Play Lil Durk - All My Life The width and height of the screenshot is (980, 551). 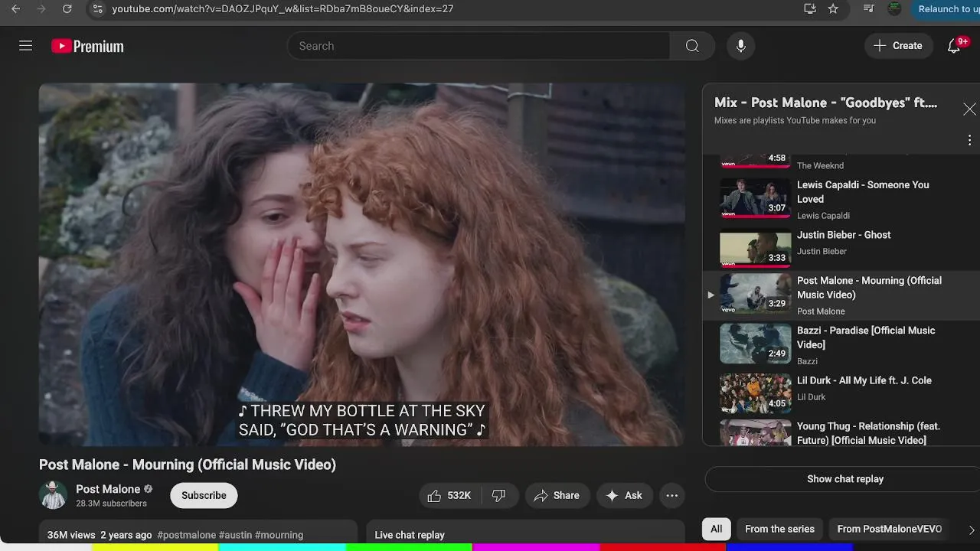click(x=841, y=393)
